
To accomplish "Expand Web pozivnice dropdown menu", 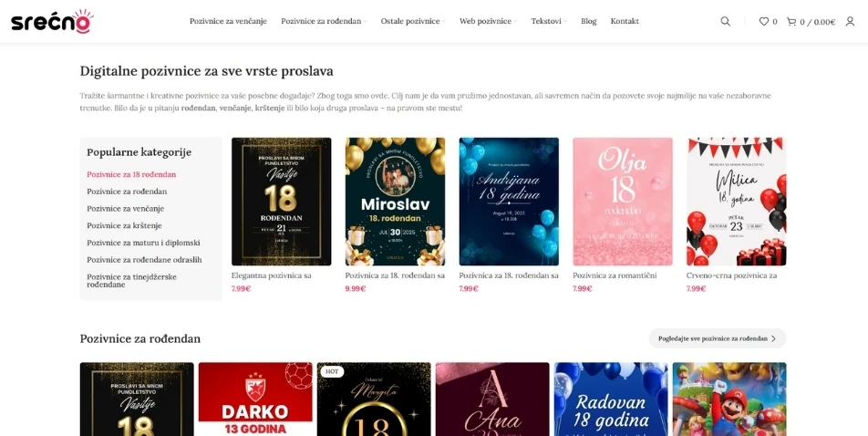I will (x=489, y=22).
